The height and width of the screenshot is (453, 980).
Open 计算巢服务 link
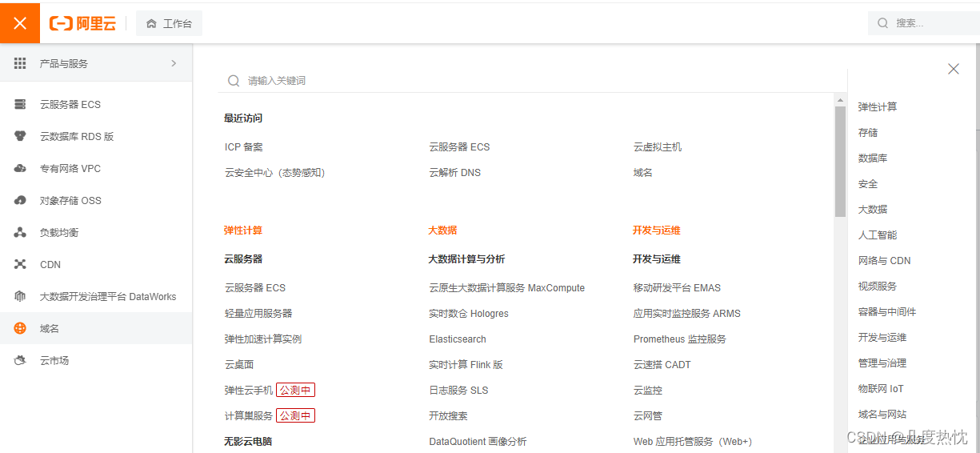coord(249,416)
